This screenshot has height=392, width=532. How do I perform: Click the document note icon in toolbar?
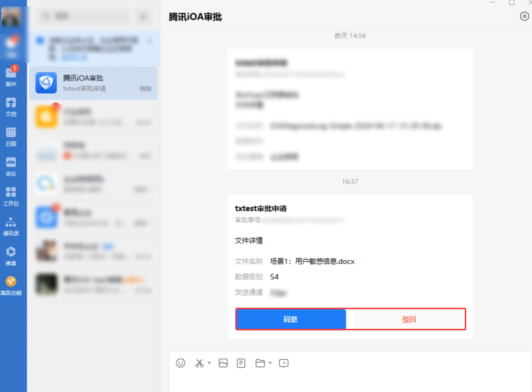[x=241, y=363]
